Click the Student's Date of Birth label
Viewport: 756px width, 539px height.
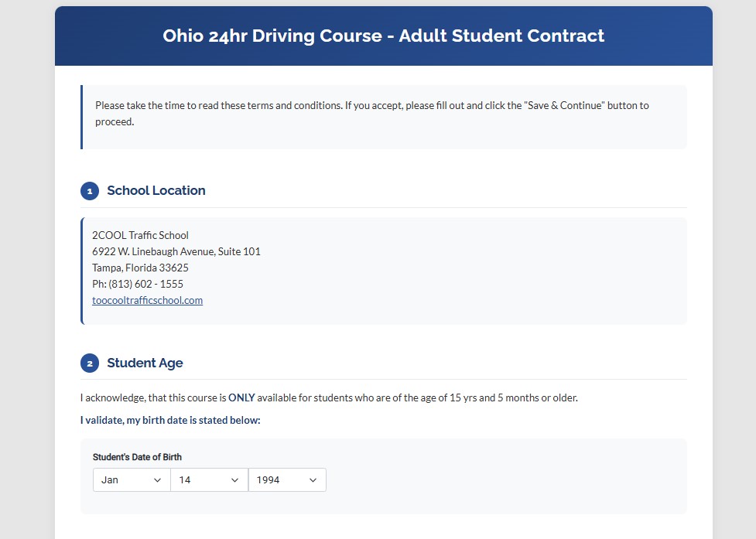137,457
